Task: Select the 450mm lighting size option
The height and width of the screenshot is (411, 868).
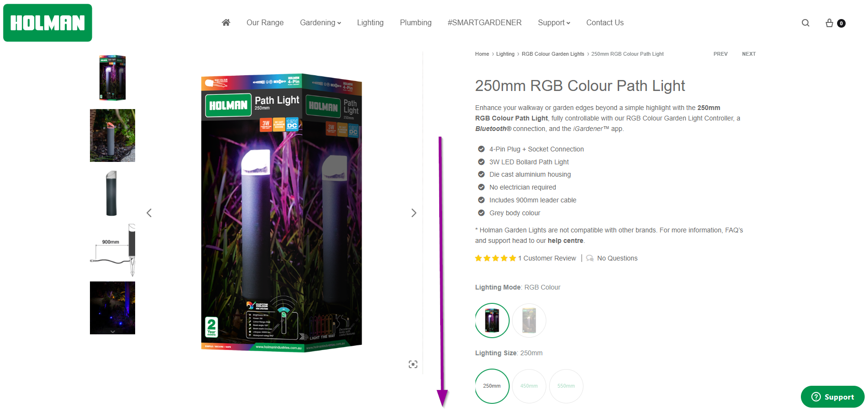Action: tap(529, 386)
